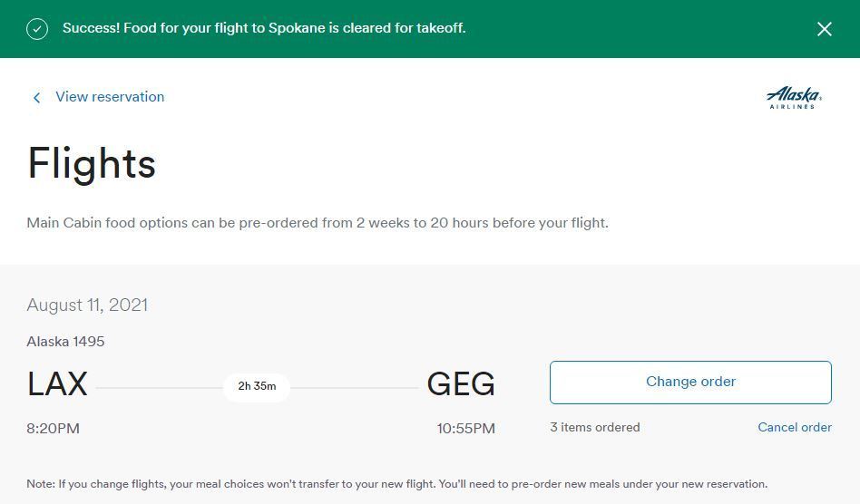Click the Alaska 1495 flight number

click(x=65, y=342)
